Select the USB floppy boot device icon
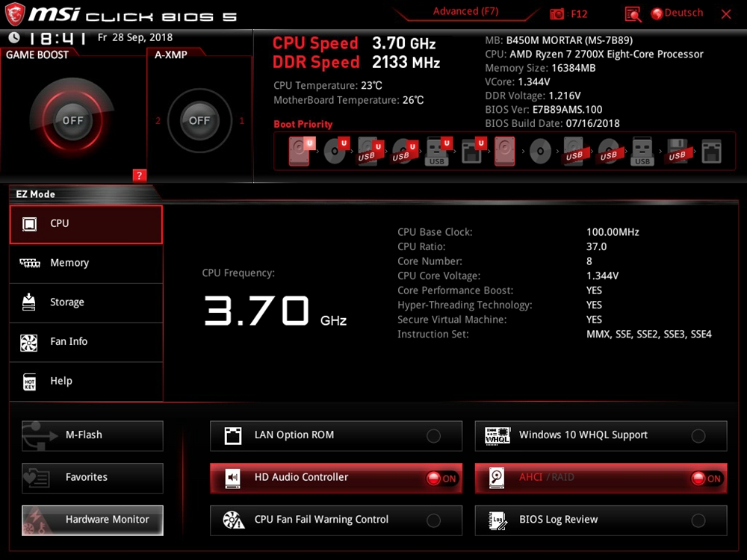Viewport: 747px width, 560px height. pos(677,151)
